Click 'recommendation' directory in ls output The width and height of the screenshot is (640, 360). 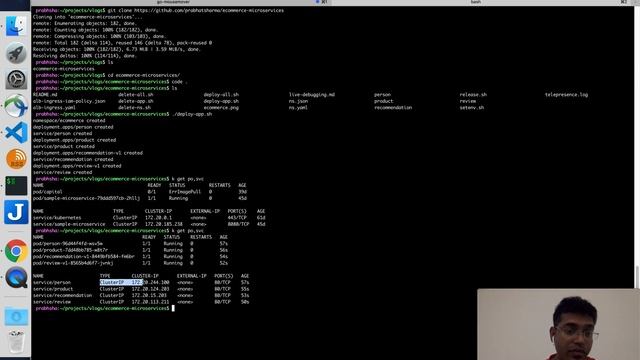(393, 108)
